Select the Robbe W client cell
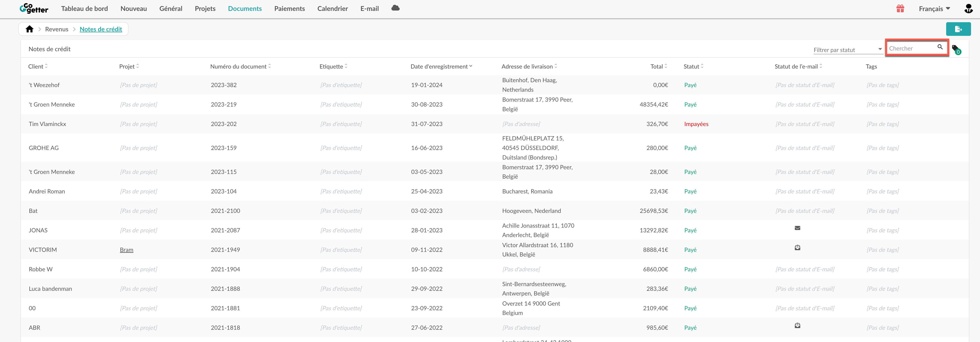The height and width of the screenshot is (342, 980). (x=41, y=269)
